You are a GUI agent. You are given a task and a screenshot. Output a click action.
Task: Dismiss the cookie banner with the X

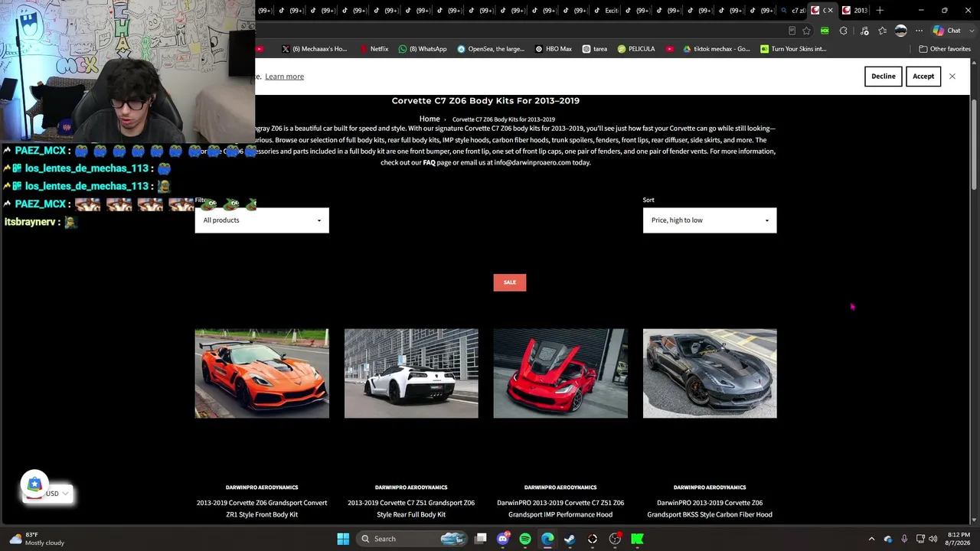[x=952, y=77]
